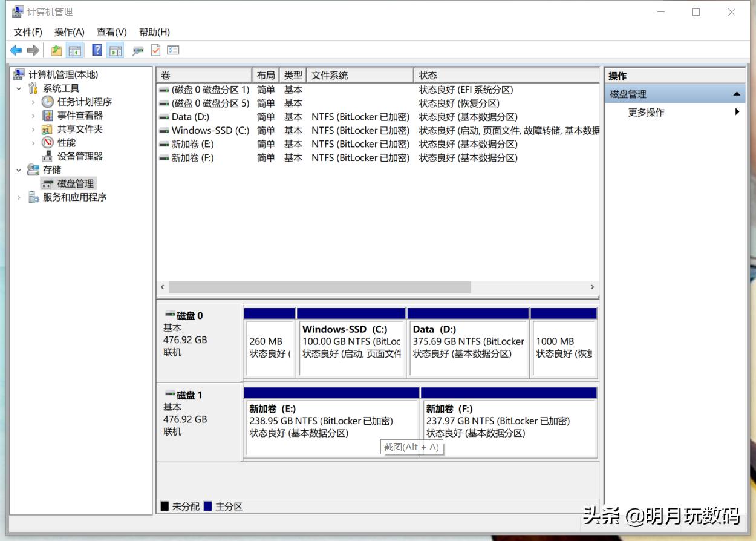Open Help using the question-mark toolbar icon
756x541 pixels.
click(97, 50)
